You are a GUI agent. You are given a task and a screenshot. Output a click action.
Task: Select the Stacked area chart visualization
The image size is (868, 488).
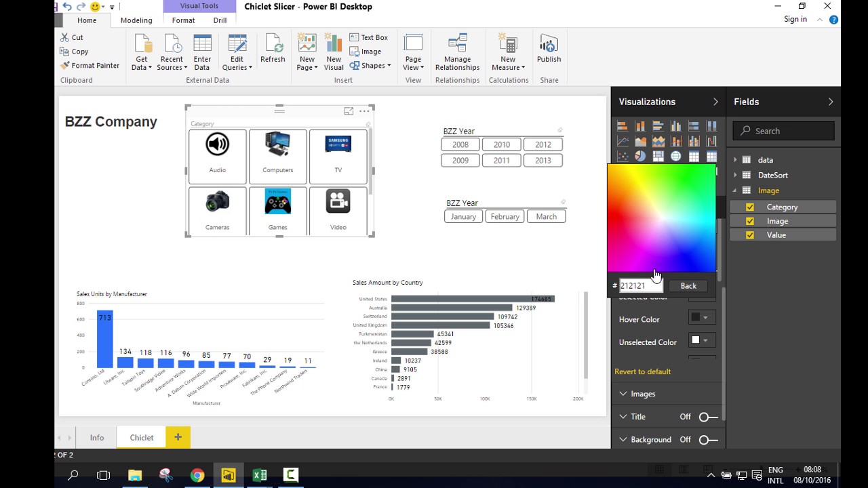658,142
